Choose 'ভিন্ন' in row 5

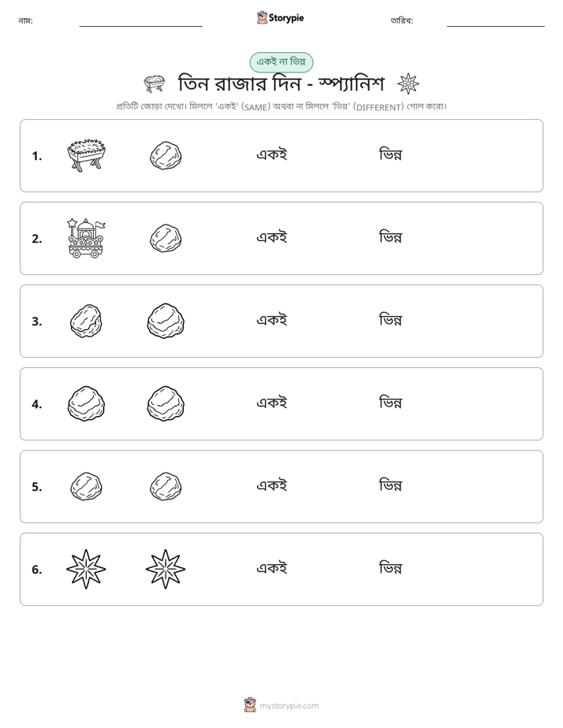pos(390,485)
